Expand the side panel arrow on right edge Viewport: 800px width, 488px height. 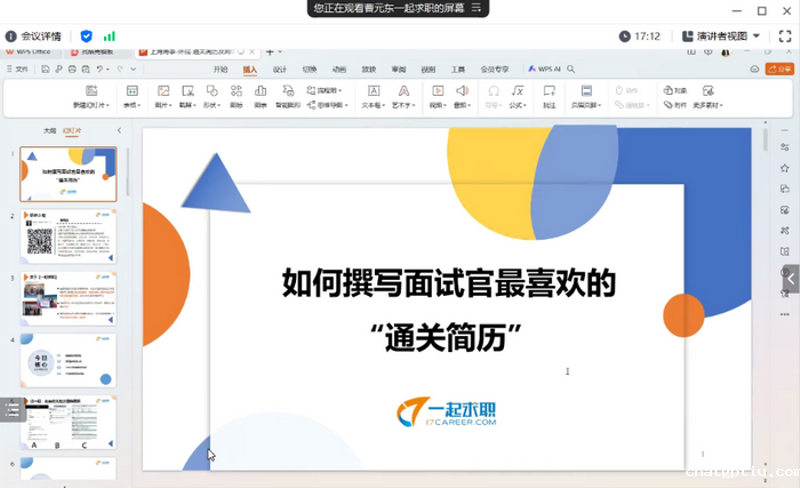[x=791, y=279]
